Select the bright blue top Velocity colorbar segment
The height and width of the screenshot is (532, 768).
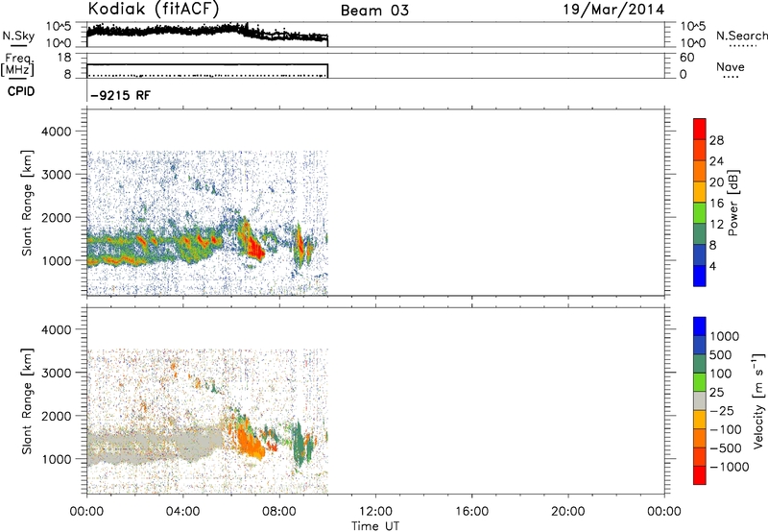700,326
